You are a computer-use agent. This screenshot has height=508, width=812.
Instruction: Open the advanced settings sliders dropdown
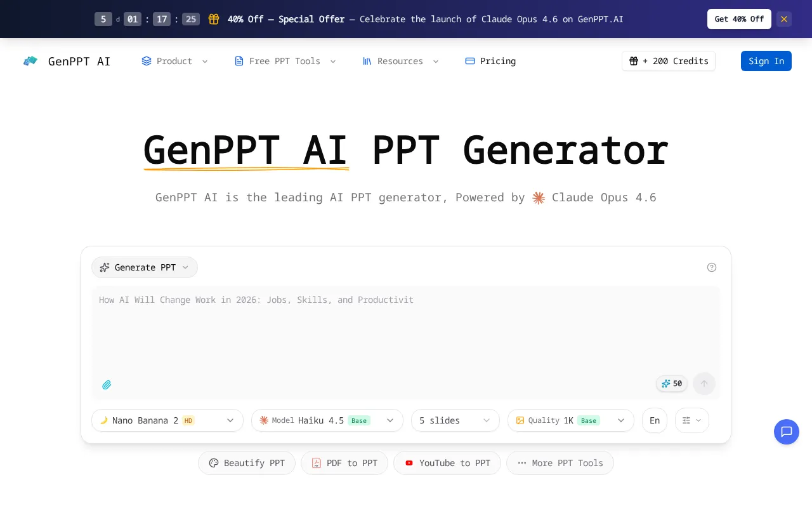692,420
